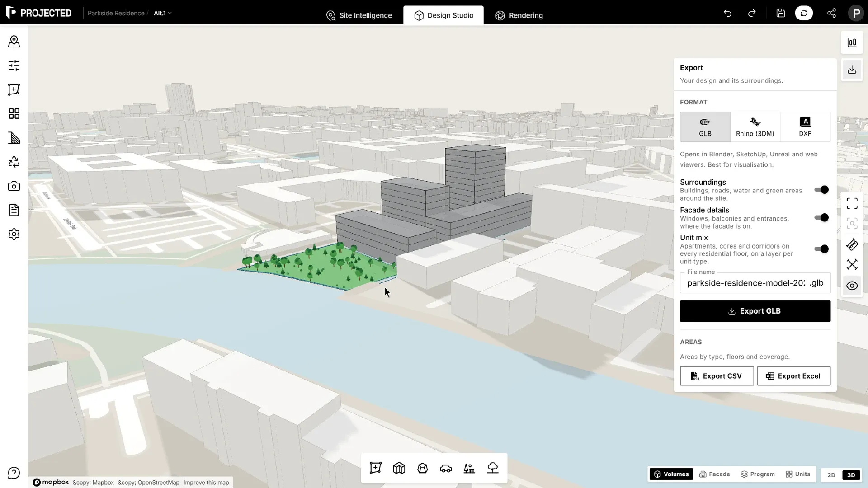Click the add-plot icon in left sidebar
The width and height of the screenshot is (868, 488).
[14, 89]
